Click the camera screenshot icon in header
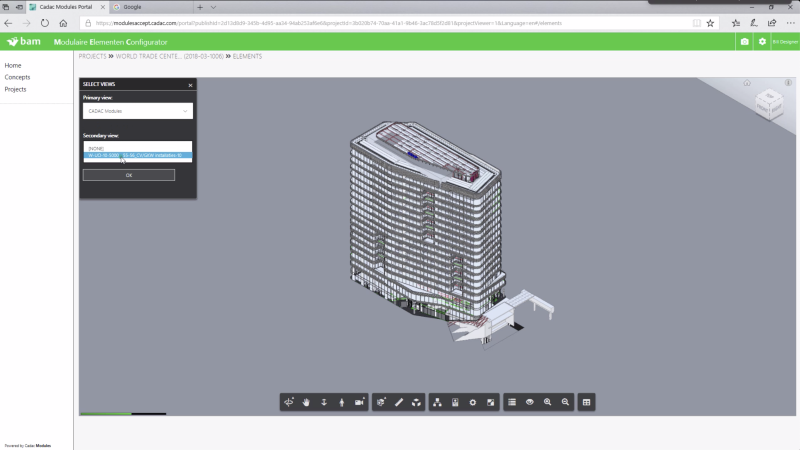 click(744, 42)
